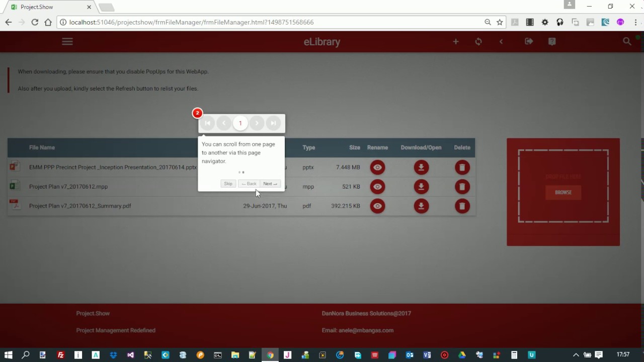Download the EMM PPP Precinct pptx file
The width and height of the screenshot is (644, 362).
421,167
